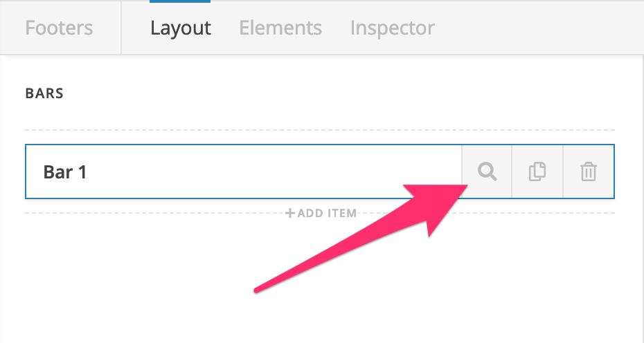644x343 pixels.
Task: Inspect Bar 1 with the magnifier icon
Action: point(487,171)
